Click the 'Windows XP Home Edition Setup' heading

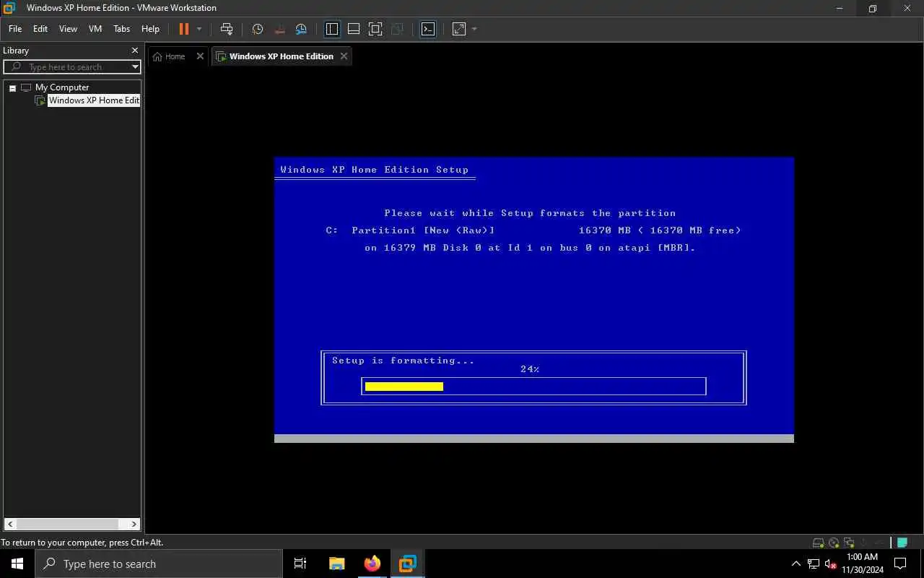[x=374, y=170]
